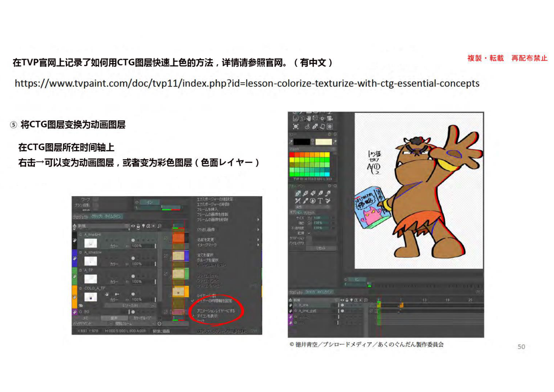554x392 pixels.
Task: Toggle the visibility dot of A_TP layer
Action: 133,276
